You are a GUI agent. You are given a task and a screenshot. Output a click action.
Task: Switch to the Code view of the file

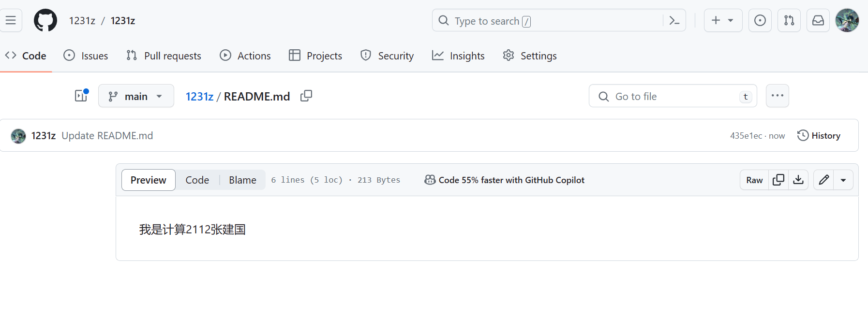click(x=197, y=180)
